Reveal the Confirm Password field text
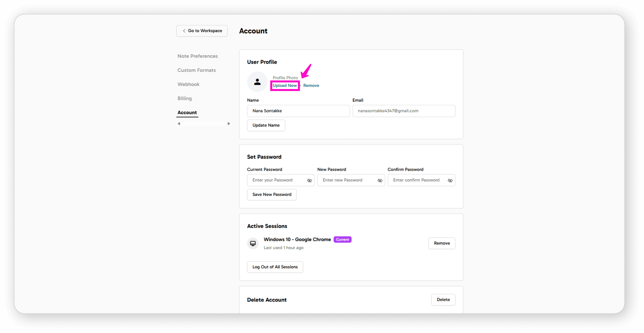Image resolution: width=644 pixels, height=333 pixels. pos(450,180)
